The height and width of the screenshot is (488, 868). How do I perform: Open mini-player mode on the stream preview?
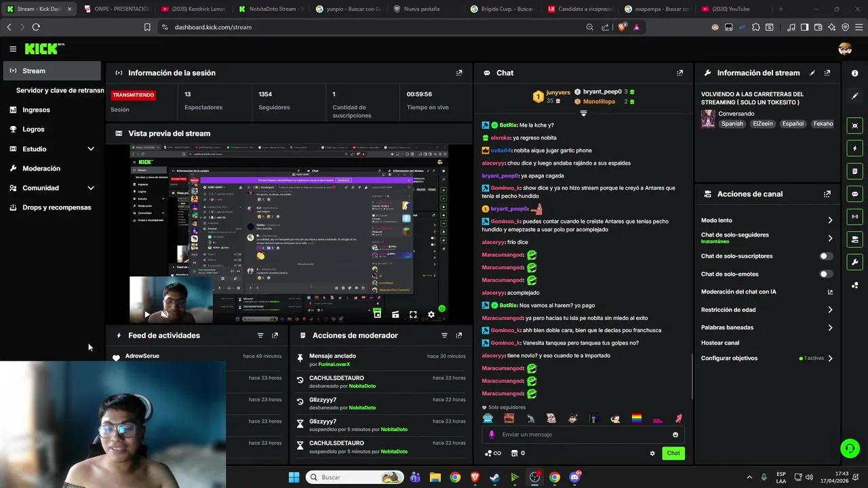(378, 314)
